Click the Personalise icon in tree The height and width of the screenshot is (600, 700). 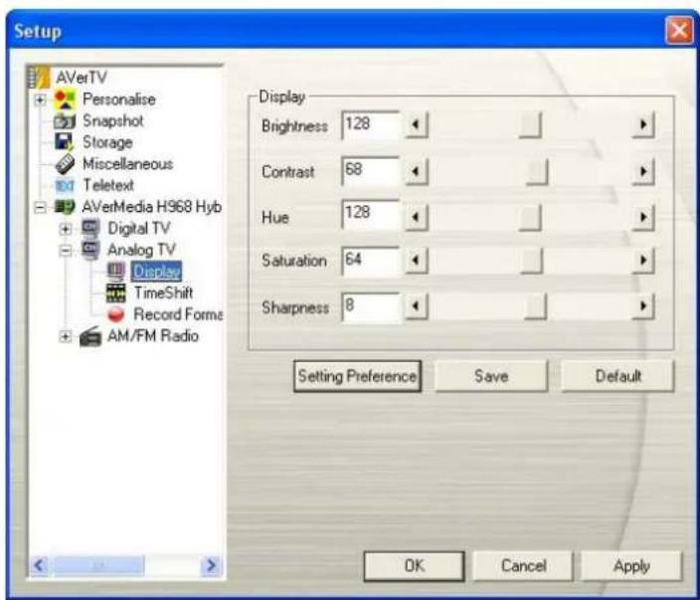(65, 99)
